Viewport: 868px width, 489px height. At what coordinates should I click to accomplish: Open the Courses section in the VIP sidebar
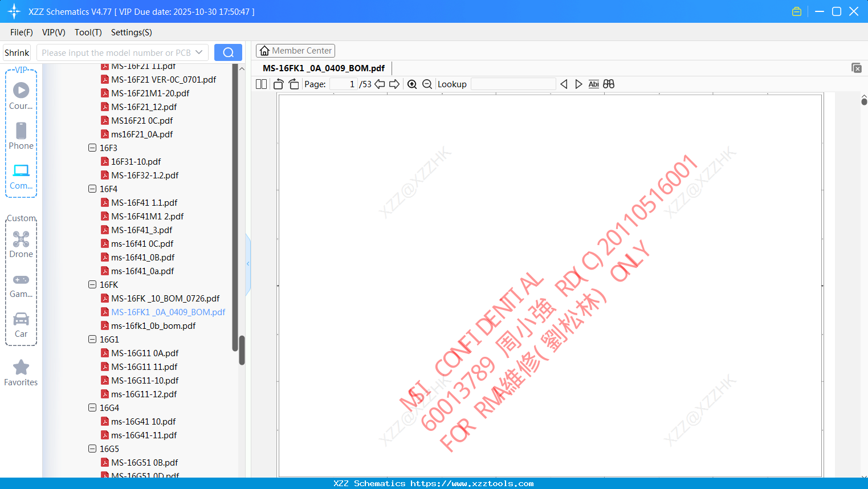click(21, 96)
